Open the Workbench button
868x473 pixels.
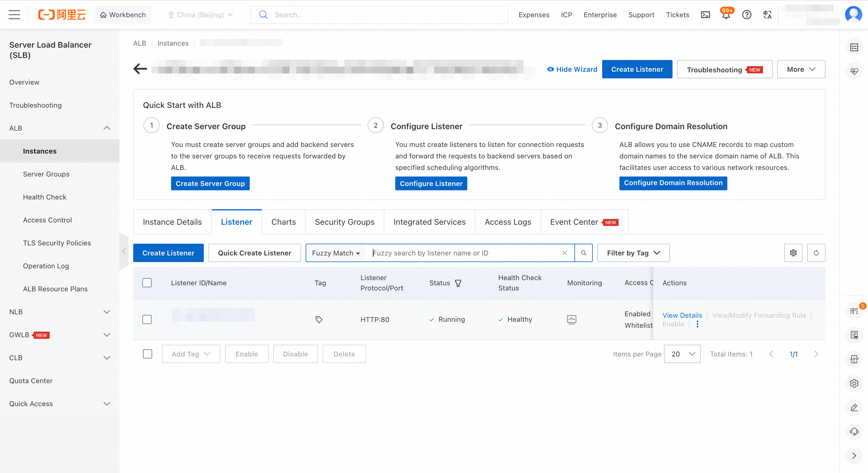123,14
